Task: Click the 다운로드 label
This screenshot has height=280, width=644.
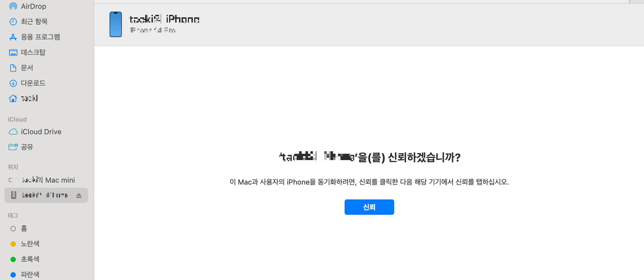Action: (x=33, y=83)
